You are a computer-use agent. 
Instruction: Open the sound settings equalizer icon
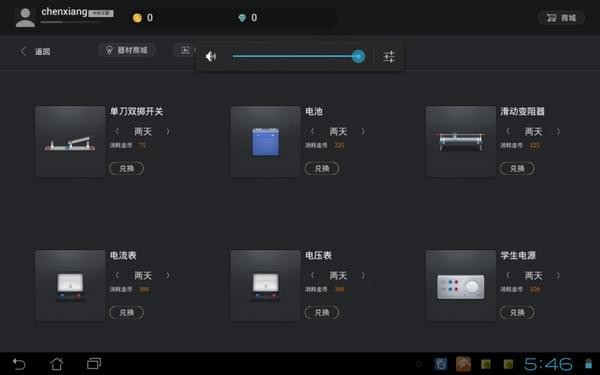click(389, 57)
